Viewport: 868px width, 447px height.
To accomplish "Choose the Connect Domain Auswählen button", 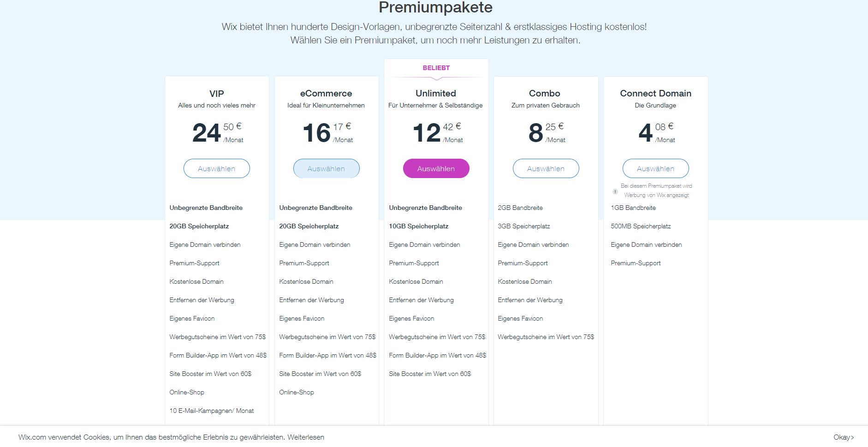I will [x=656, y=168].
